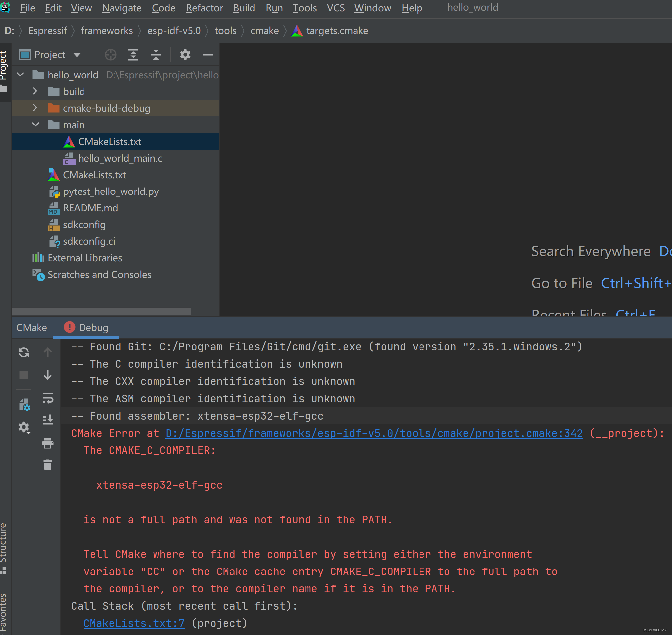The image size is (672, 635).
Task: Click the Select Opened File crosshair icon
Action: pyautogui.click(x=110, y=55)
